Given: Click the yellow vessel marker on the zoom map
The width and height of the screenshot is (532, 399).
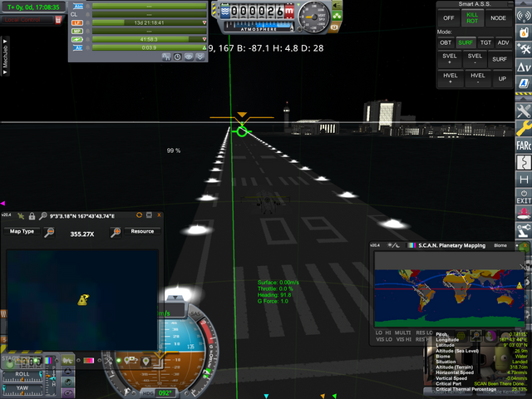Looking at the screenshot, I should tap(83, 299).
